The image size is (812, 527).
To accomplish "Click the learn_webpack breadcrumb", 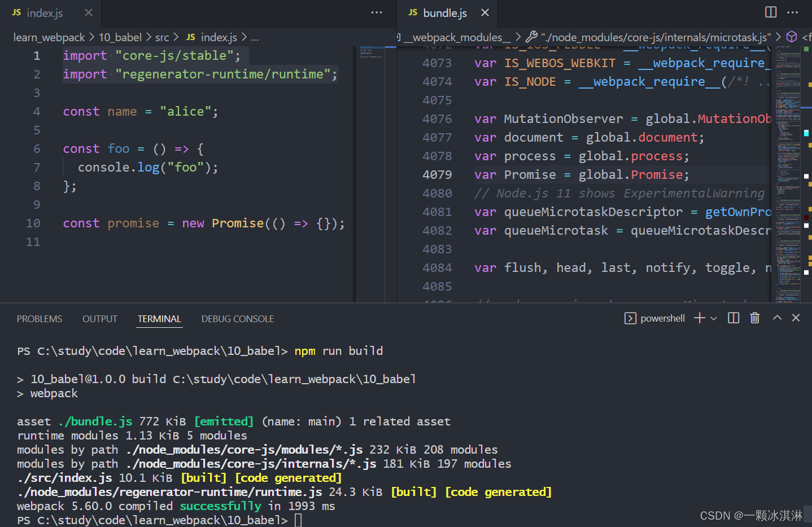I will tap(49, 37).
